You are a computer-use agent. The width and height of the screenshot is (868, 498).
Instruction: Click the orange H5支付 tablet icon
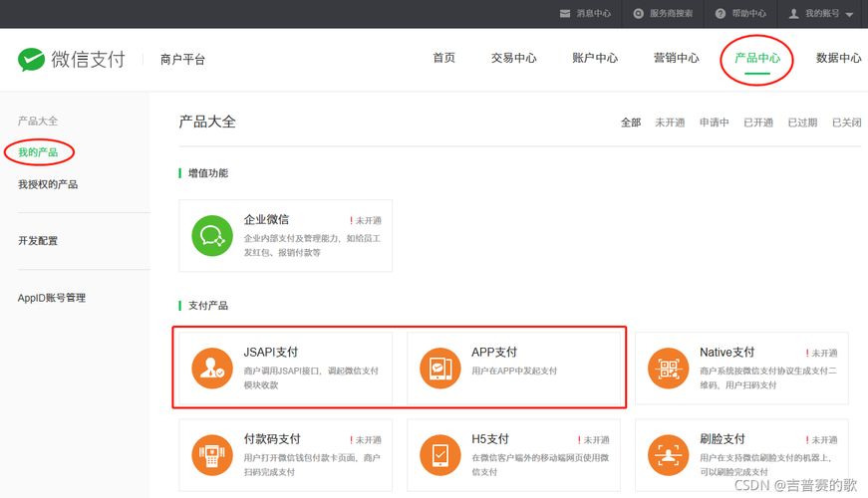(440, 455)
